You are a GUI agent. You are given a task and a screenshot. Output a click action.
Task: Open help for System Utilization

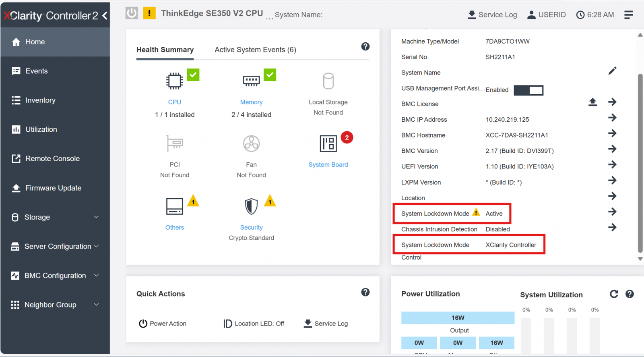click(x=630, y=294)
